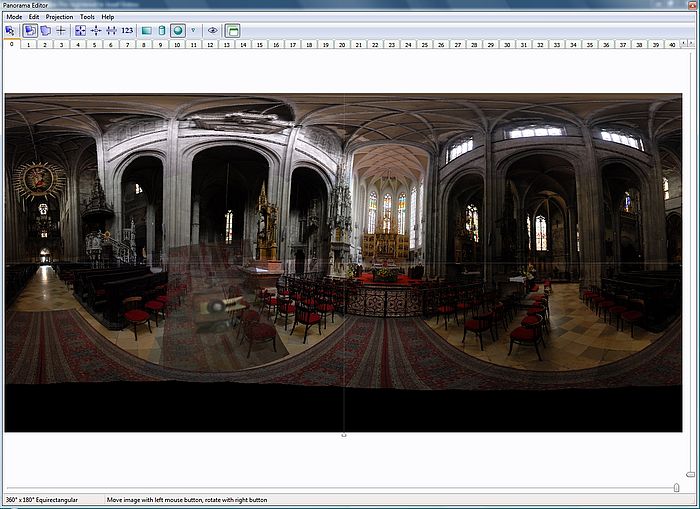Click the thin crosshair toolbar icon
700x509 pixels.
pyautogui.click(x=61, y=31)
